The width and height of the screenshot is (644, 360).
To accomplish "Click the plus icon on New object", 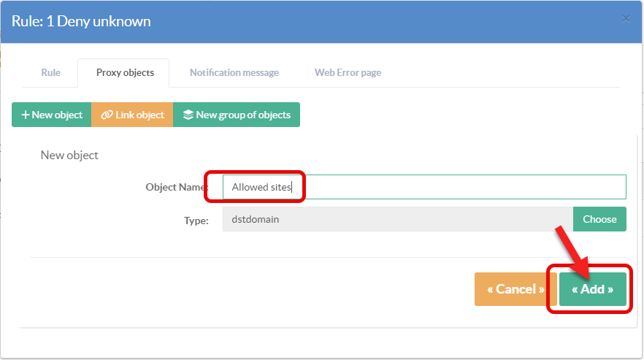I will [x=25, y=115].
